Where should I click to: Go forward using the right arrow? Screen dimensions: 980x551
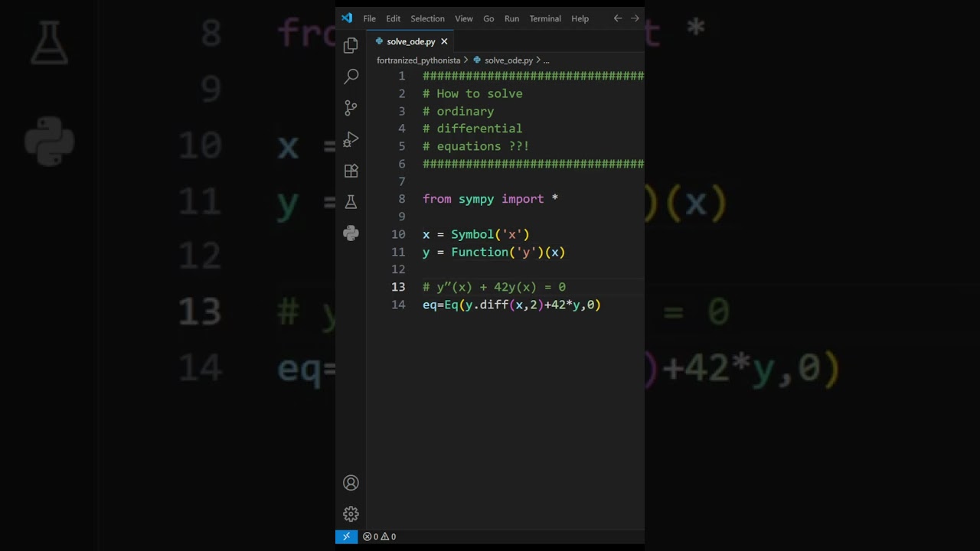[x=635, y=18]
